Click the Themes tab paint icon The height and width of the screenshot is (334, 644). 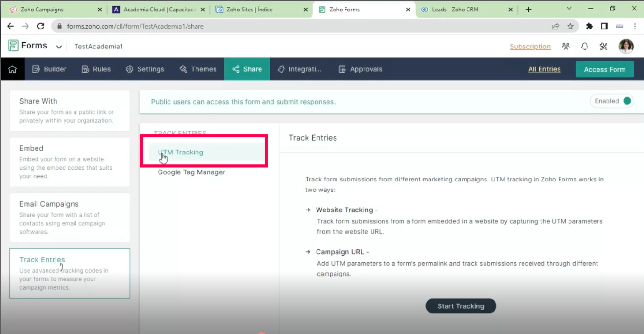[183, 69]
